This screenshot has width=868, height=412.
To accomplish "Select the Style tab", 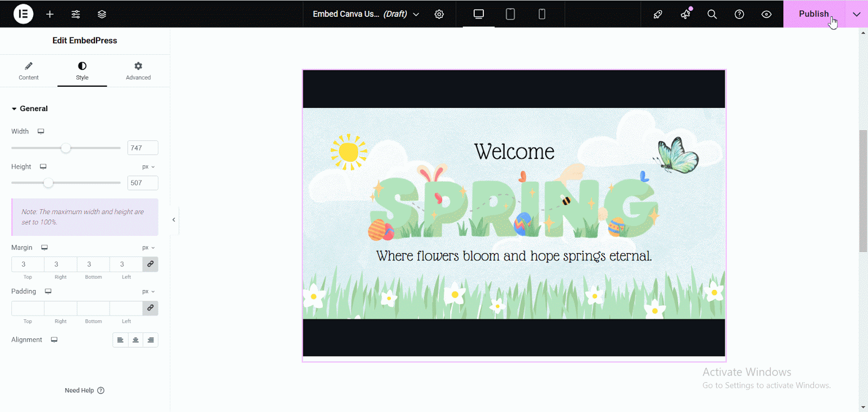I will click(82, 71).
